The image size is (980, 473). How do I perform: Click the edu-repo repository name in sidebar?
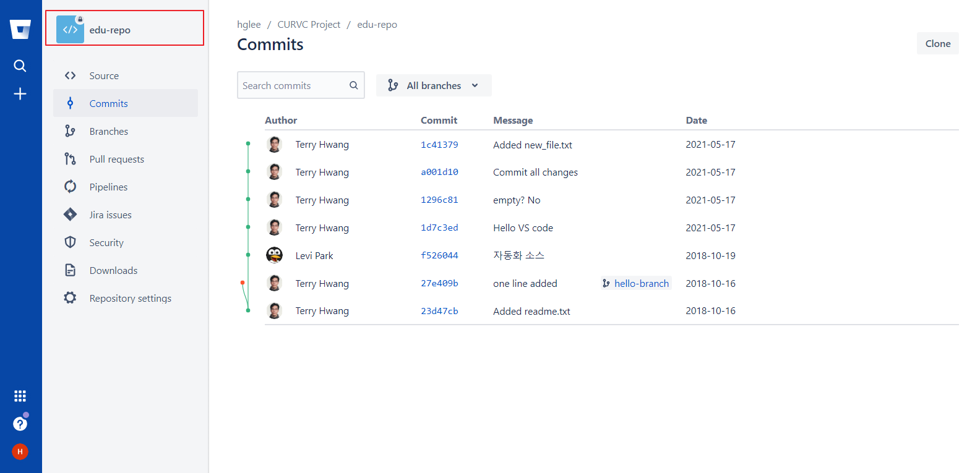(110, 30)
